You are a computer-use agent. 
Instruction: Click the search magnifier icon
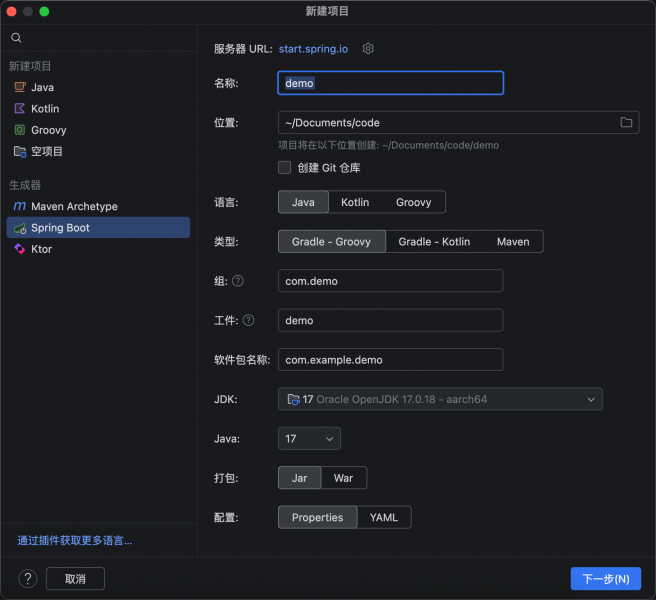(x=16, y=38)
